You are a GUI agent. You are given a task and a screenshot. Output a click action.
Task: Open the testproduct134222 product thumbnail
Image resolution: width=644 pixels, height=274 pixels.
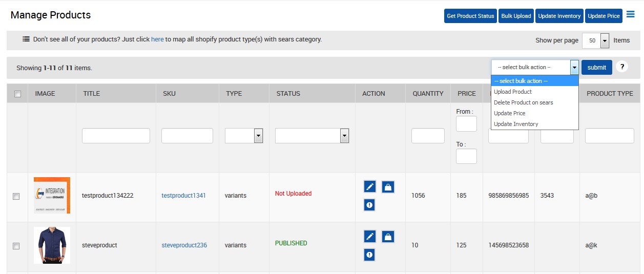(x=52, y=195)
